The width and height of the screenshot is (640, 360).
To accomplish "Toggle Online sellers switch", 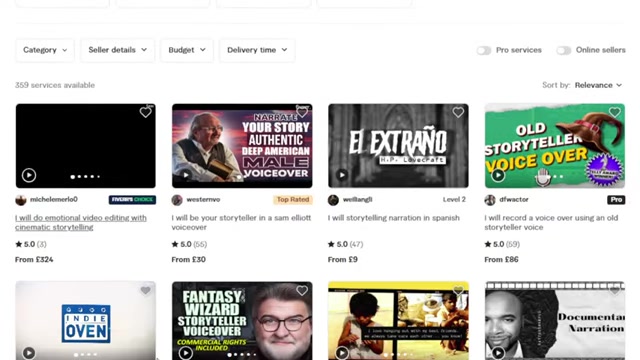I will point(564,50).
